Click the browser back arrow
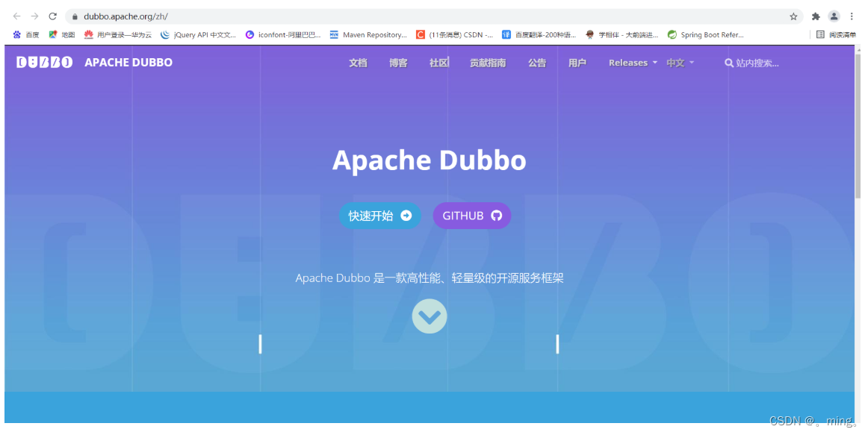 click(x=16, y=16)
